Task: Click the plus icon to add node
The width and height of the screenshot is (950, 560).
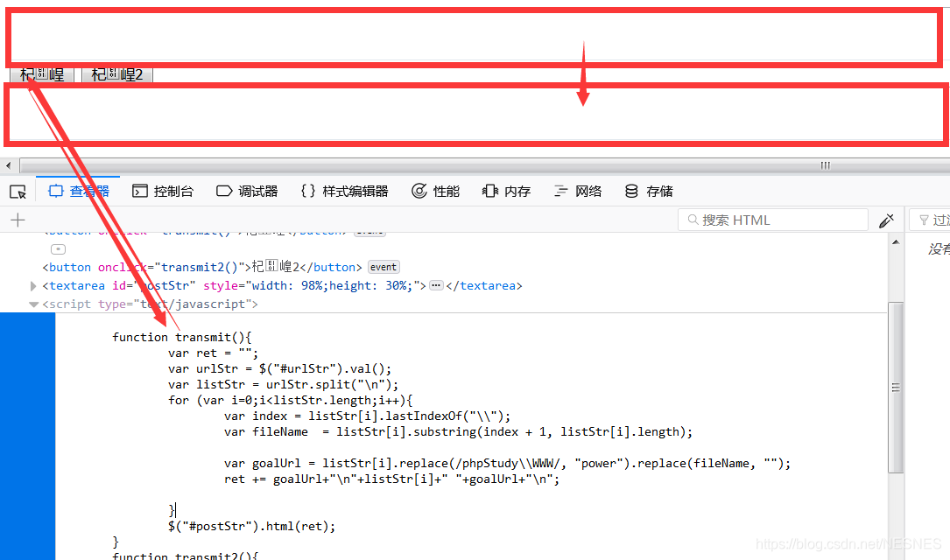Action: [x=18, y=220]
